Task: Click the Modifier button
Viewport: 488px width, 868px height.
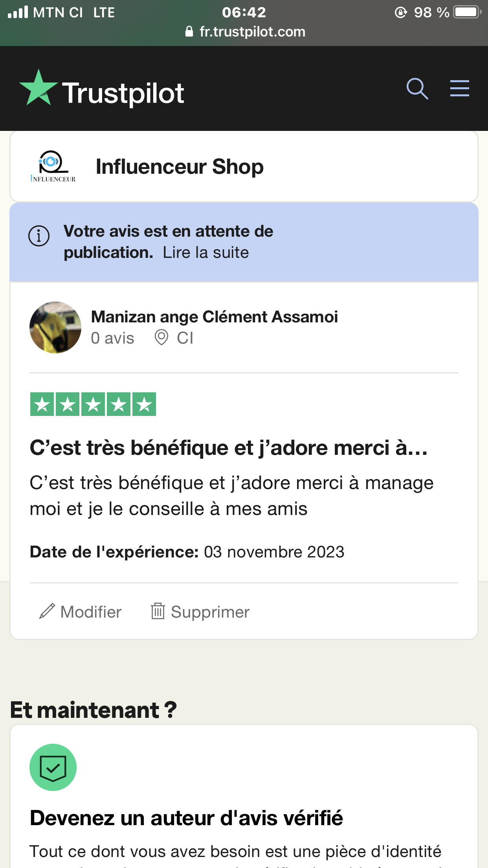Action: (91, 612)
